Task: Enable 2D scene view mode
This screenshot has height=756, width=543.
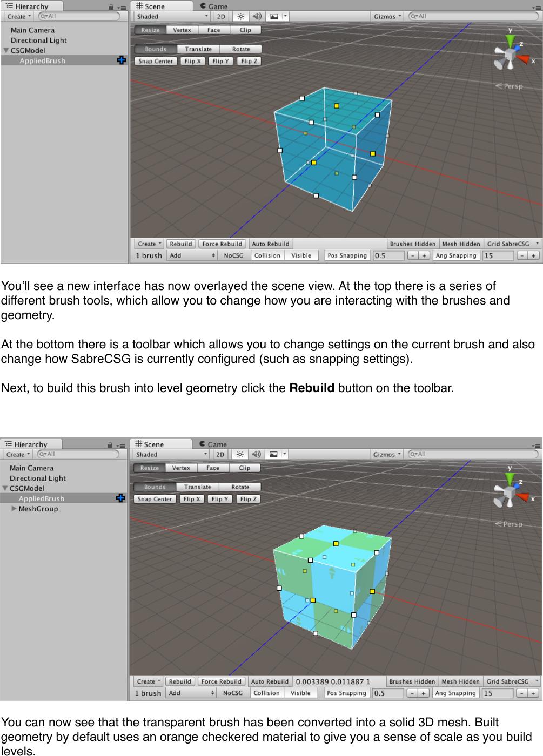Action: [x=220, y=16]
